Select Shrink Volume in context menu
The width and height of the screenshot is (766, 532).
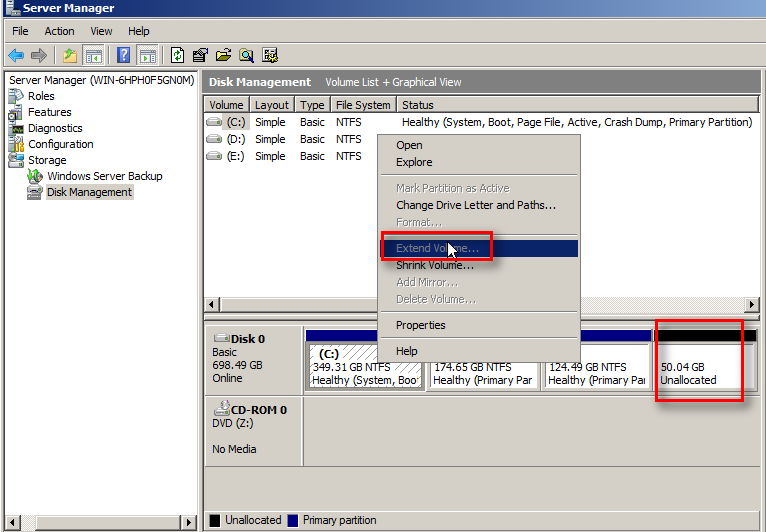pyautogui.click(x=479, y=265)
